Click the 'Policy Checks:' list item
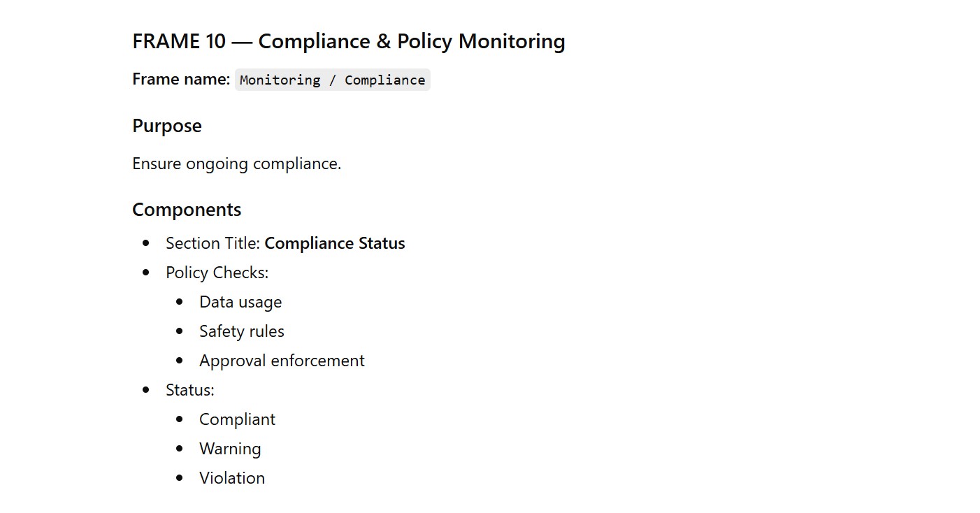The width and height of the screenshot is (980, 513). [217, 273]
